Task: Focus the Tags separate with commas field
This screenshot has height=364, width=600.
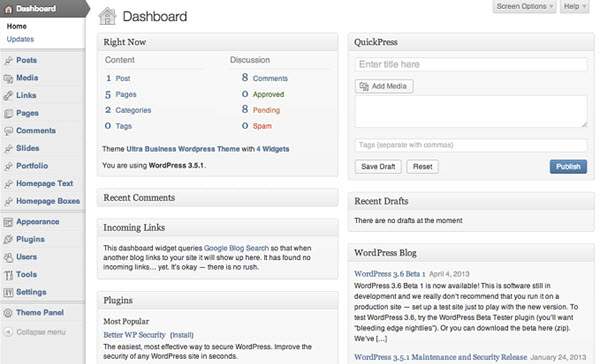Action: click(x=471, y=145)
